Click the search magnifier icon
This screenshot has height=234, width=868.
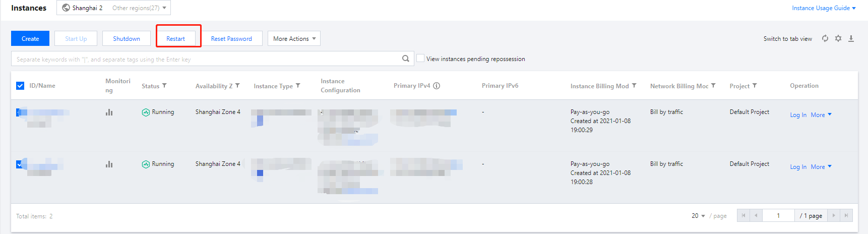pos(406,58)
